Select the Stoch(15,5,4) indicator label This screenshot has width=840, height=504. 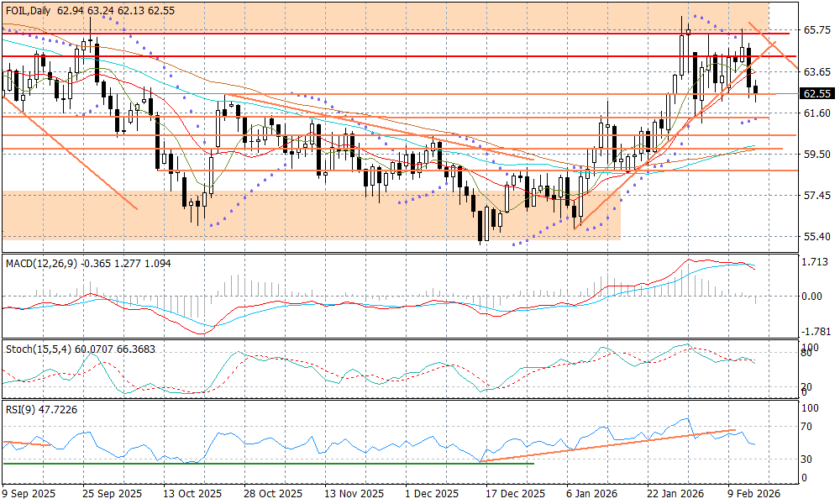tap(35, 349)
